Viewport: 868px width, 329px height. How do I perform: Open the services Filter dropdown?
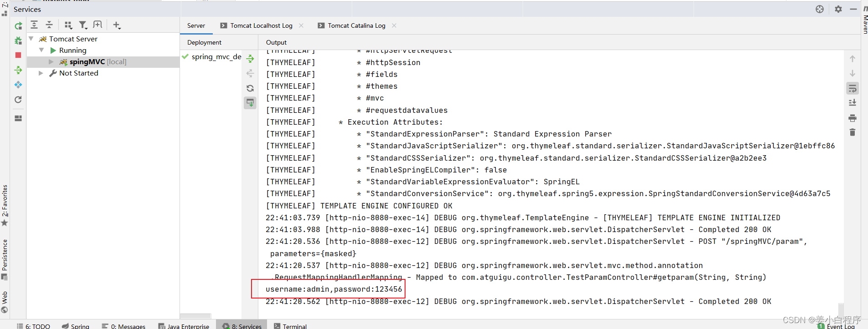point(83,25)
